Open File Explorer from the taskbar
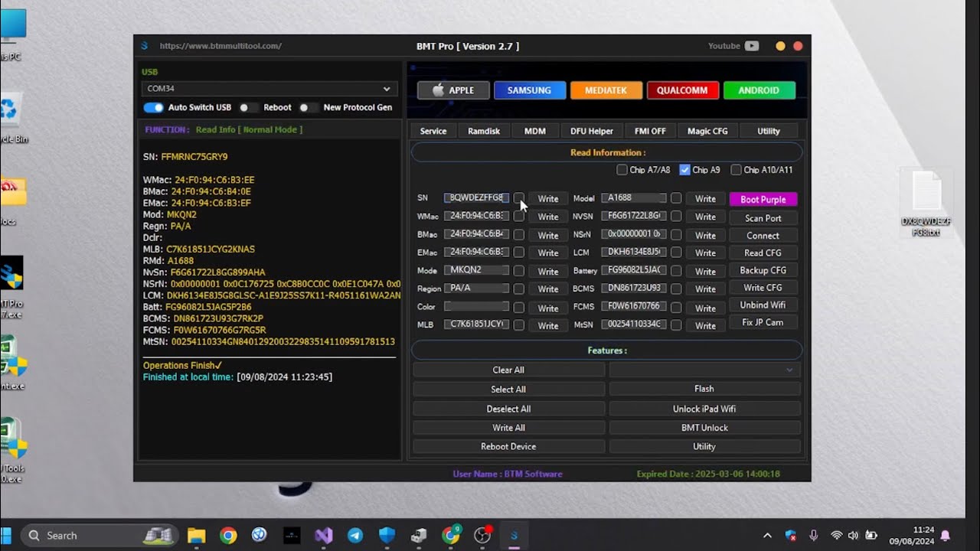Image resolution: width=980 pixels, height=551 pixels. (197, 535)
